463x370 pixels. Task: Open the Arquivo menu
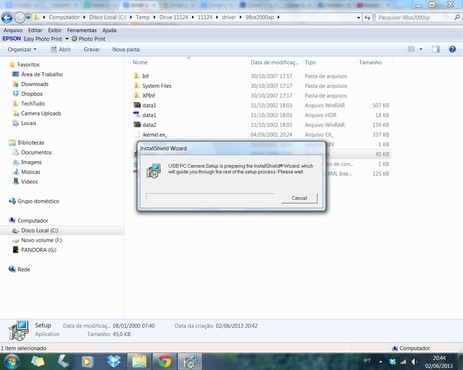[13, 30]
